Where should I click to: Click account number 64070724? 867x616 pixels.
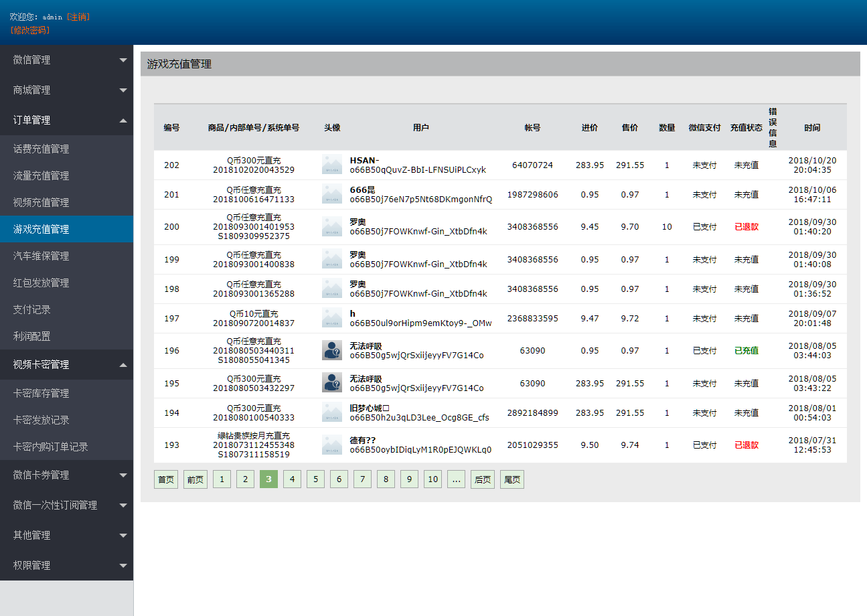click(532, 165)
